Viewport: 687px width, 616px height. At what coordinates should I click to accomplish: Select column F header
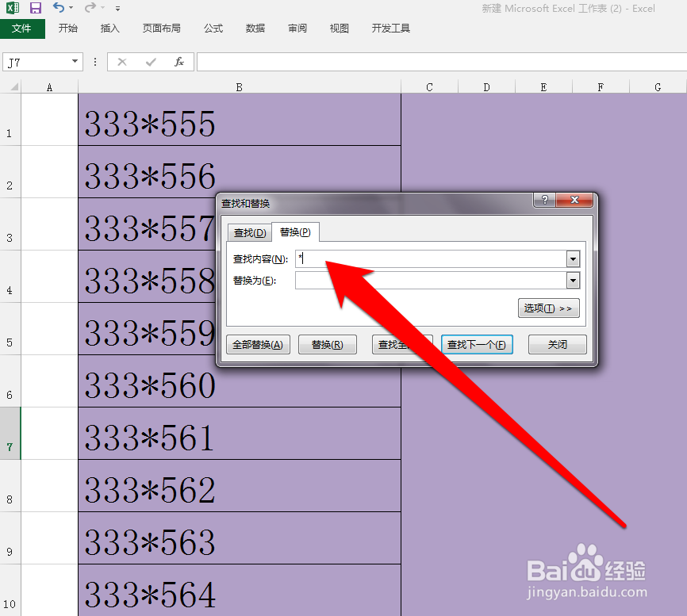[x=601, y=87]
